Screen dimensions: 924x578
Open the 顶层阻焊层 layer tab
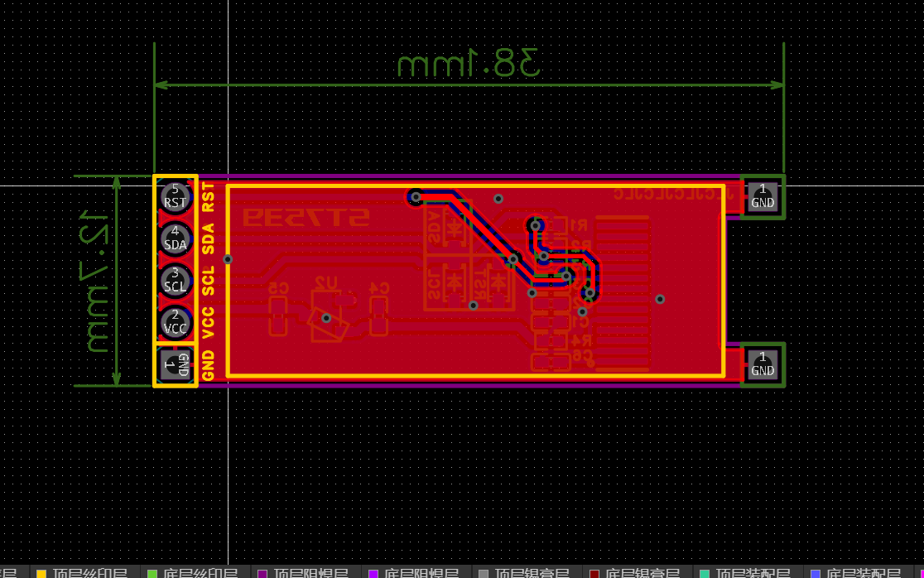point(310,573)
